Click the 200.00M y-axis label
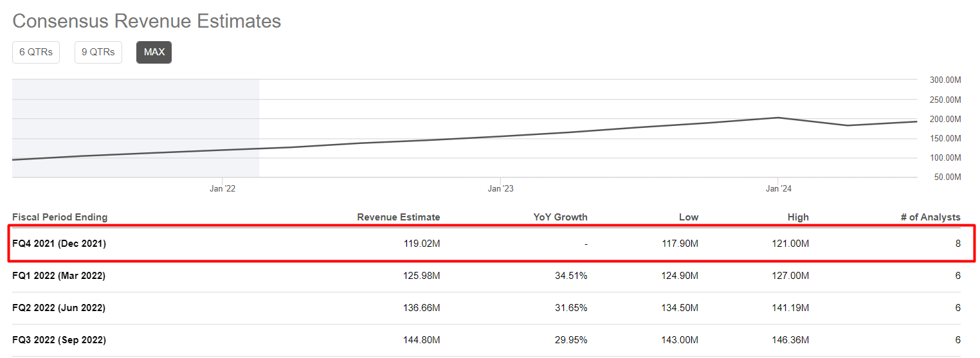Viewport: 980px width, 358px height. (945, 119)
